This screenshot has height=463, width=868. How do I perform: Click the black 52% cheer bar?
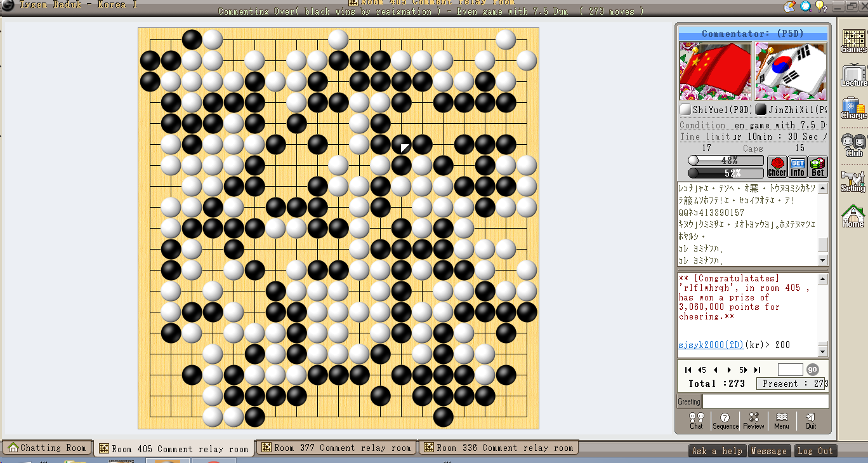[x=726, y=173]
